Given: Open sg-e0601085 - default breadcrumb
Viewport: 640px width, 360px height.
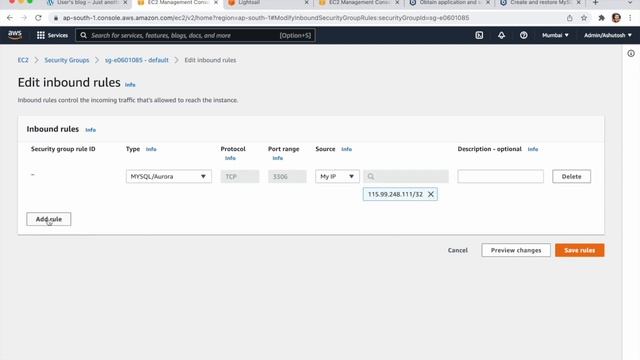Looking at the screenshot, I should pos(137,60).
